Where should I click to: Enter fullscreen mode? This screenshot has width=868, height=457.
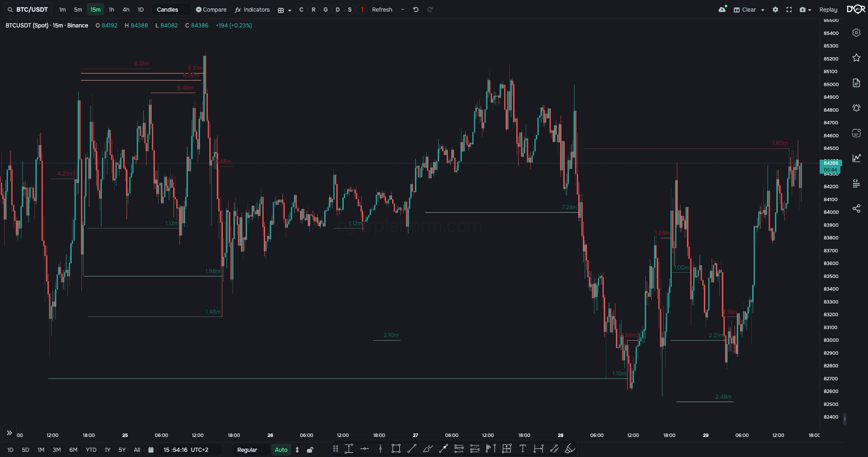tap(789, 9)
